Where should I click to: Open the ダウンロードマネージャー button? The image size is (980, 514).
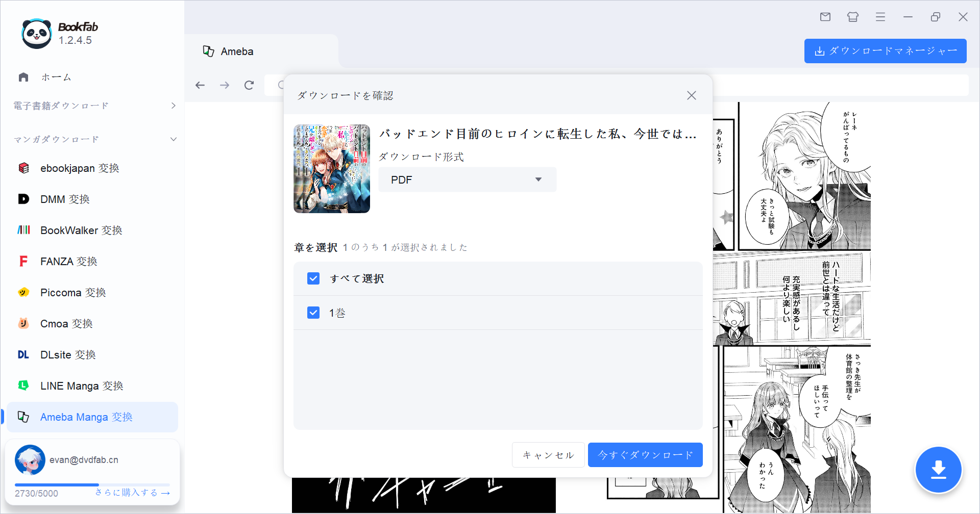(x=886, y=51)
